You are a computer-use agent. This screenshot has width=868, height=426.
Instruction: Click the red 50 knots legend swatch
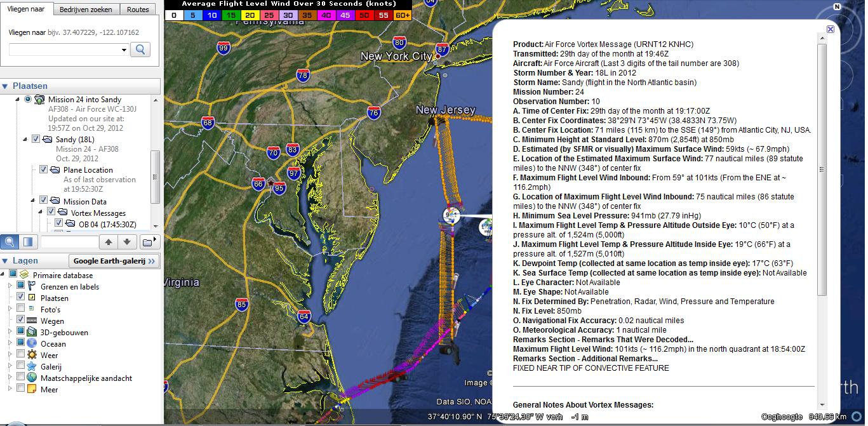[x=365, y=15]
